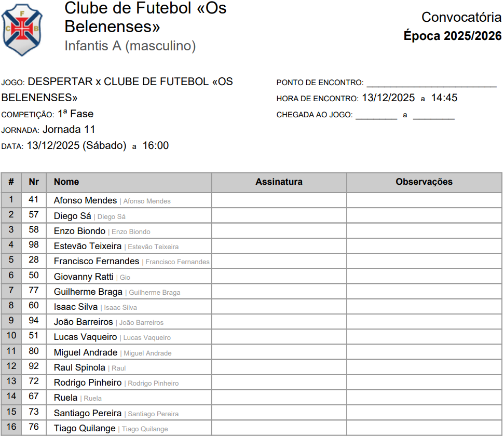504x437 pixels.
Task: Click the Assinatura column header
Action: click(x=279, y=182)
